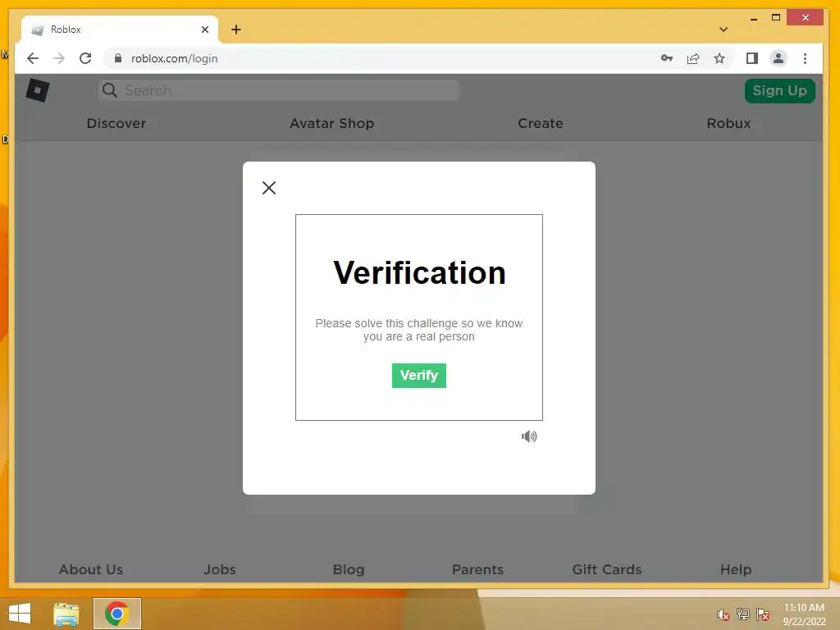
Task: Switch to the audio challenge speaker icon
Action: pos(529,436)
